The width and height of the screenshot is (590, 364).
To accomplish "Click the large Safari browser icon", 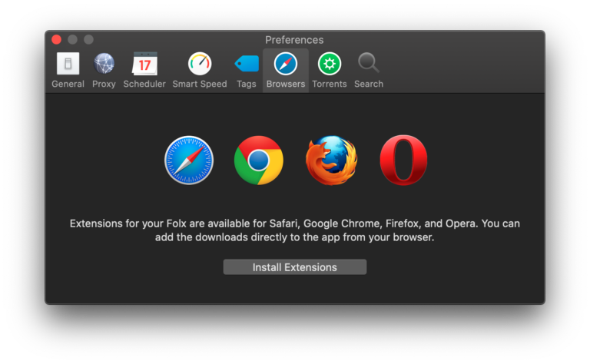I will (x=189, y=160).
